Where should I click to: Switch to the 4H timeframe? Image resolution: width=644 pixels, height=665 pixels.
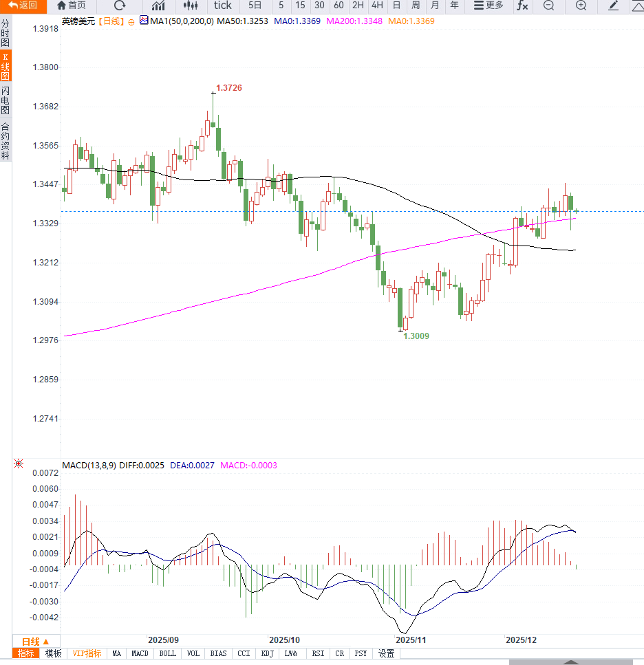pos(377,6)
